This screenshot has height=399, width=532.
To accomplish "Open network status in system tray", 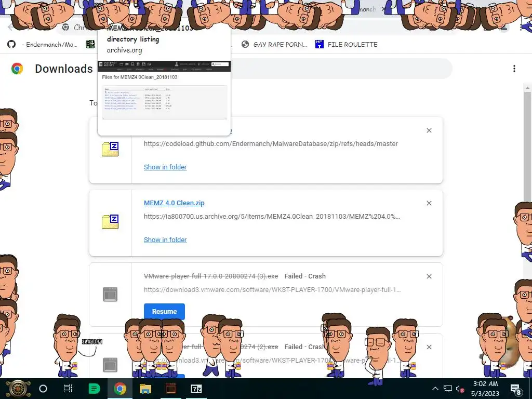I will [448, 389].
